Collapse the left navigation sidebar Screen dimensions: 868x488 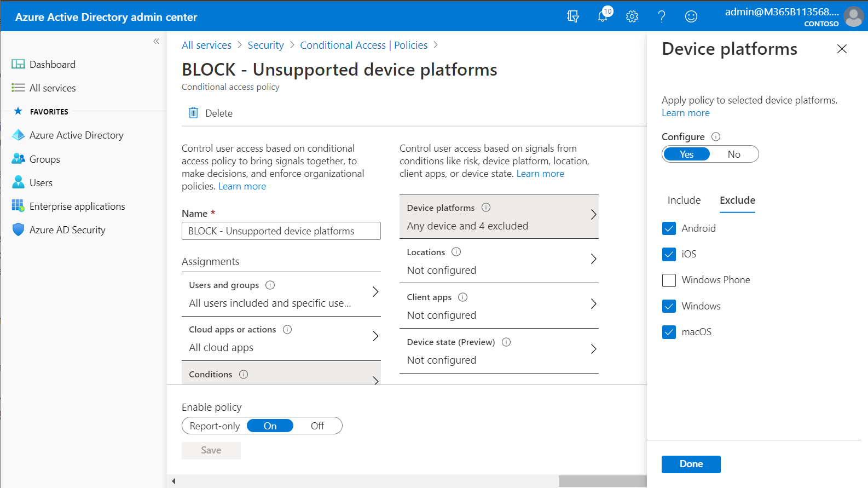coord(157,41)
